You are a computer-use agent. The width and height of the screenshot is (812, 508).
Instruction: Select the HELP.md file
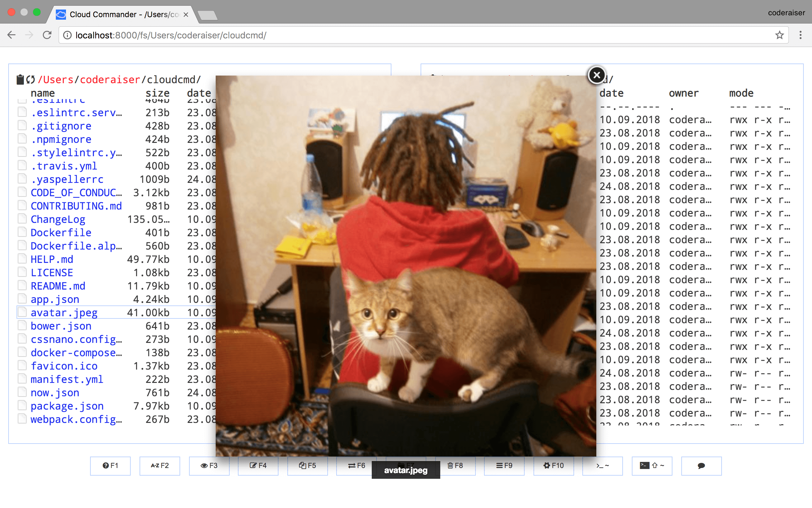52,259
